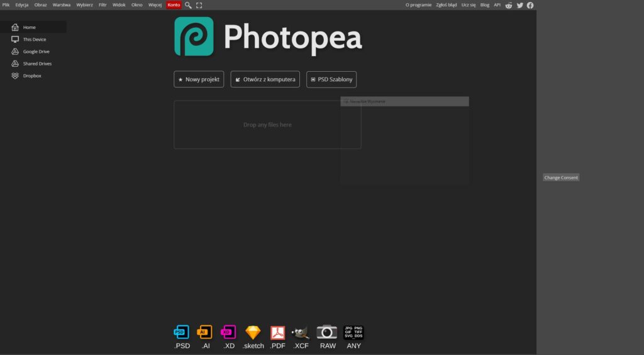Open the Wybierz menu
Image resolution: width=644 pixels, height=355 pixels.
[84, 5]
